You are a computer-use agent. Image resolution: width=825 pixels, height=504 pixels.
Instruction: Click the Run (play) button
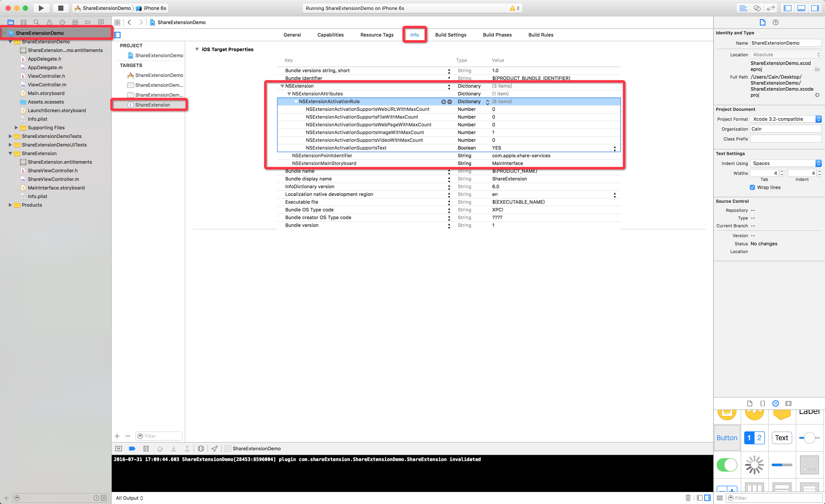click(x=41, y=8)
